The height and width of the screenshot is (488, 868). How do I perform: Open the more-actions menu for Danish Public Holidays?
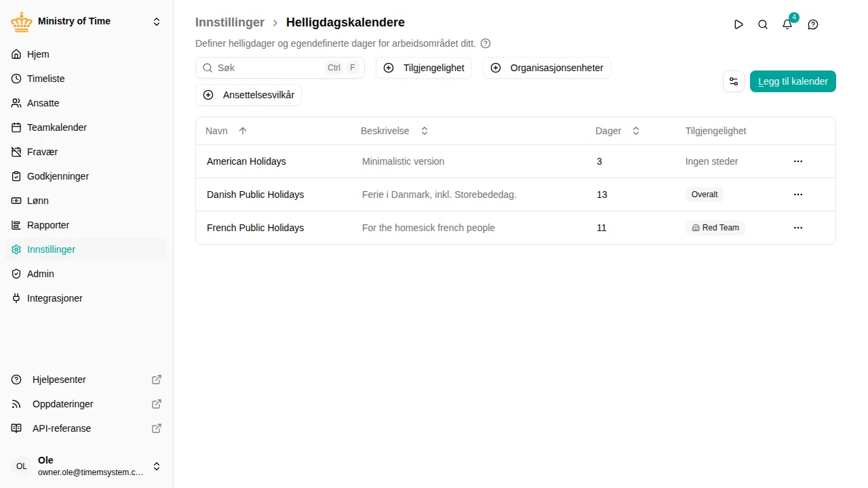tap(798, 195)
